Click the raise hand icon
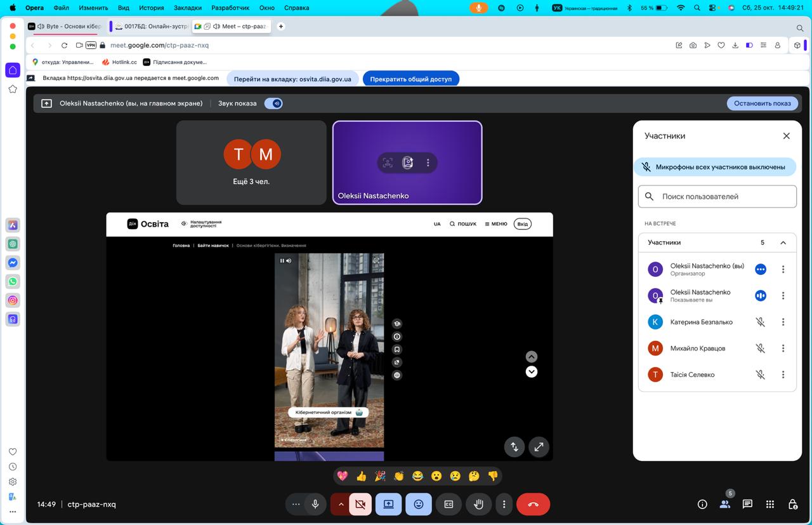The height and width of the screenshot is (525, 812). [x=479, y=504]
